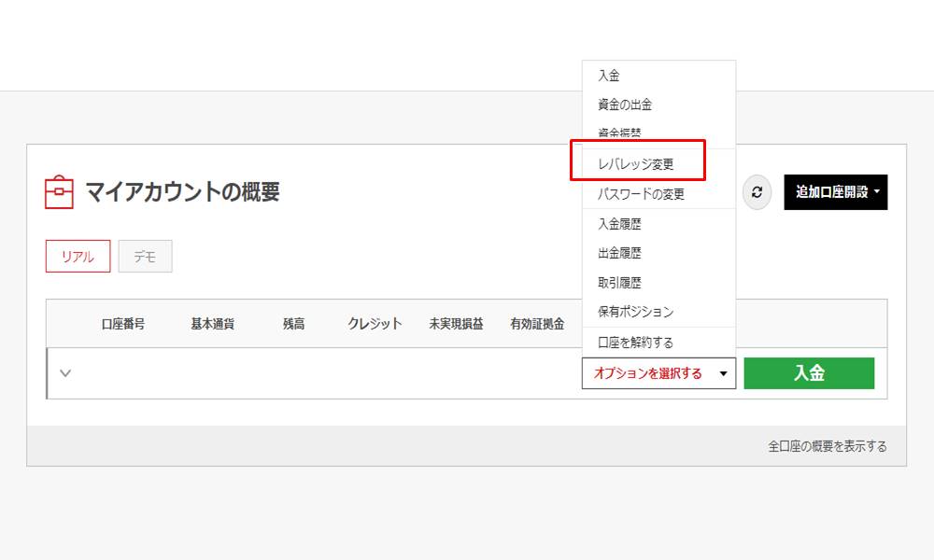The width and height of the screenshot is (934, 560).
Task: Click the refresh icon beside 追加口座開設
Action: coord(757,192)
